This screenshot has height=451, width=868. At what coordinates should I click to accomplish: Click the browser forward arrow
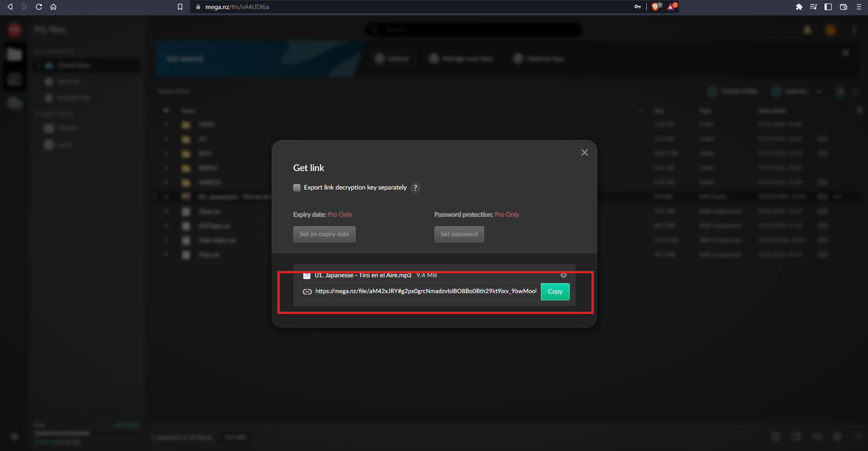(24, 7)
